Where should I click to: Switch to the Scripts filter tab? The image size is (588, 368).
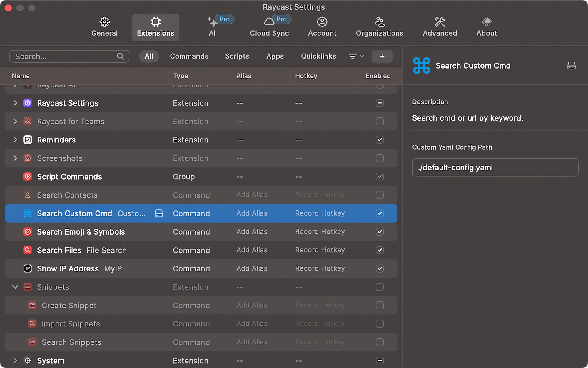[x=237, y=56]
